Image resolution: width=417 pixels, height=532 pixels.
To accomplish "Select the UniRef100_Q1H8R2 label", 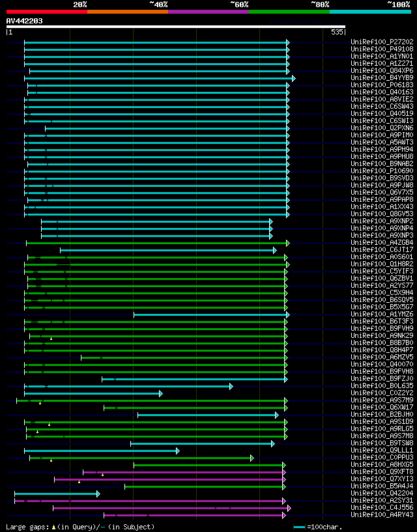I will click(x=382, y=264).
